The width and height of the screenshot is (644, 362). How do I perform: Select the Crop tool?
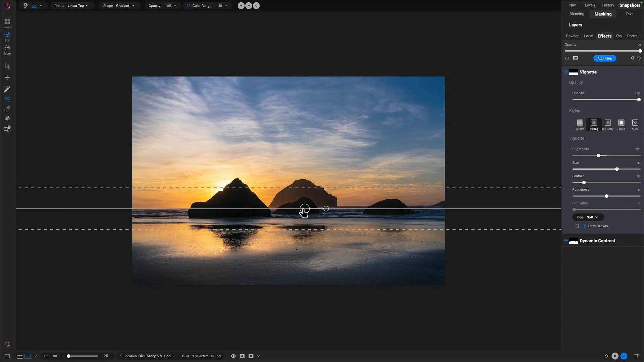(7, 66)
